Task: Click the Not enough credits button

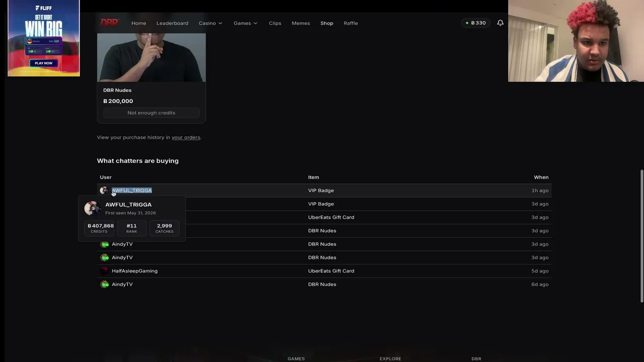Action: [151, 113]
